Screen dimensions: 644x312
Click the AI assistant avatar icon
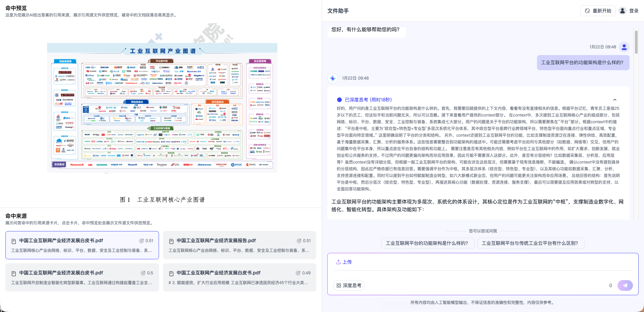[x=333, y=78]
